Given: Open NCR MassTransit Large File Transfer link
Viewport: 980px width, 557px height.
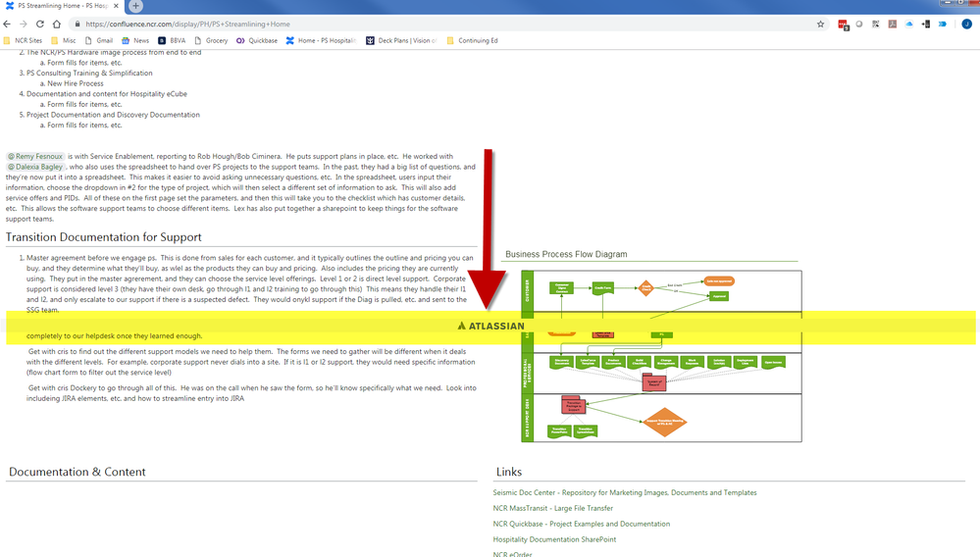Looking at the screenshot, I should [x=552, y=508].
